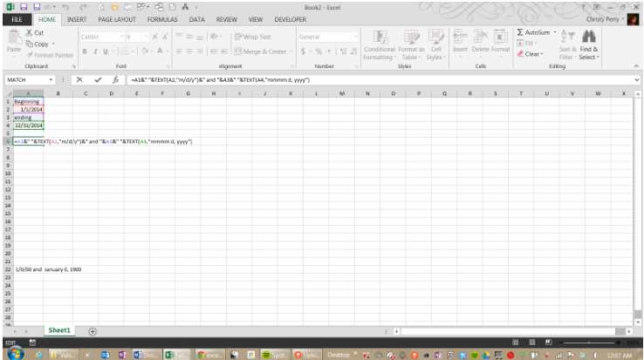Open the Calibri font name dropdown
Screen dimensions: 644x360
122,37
